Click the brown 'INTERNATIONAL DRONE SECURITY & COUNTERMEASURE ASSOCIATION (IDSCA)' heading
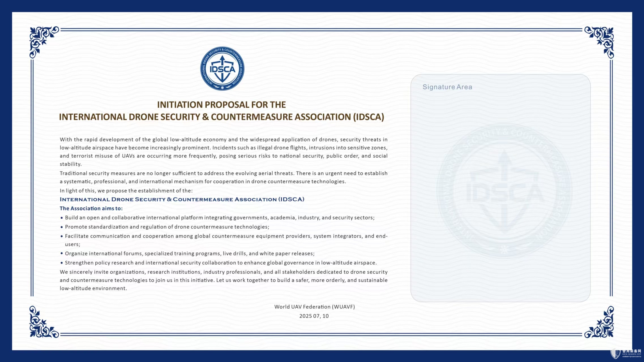 (221, 117)
